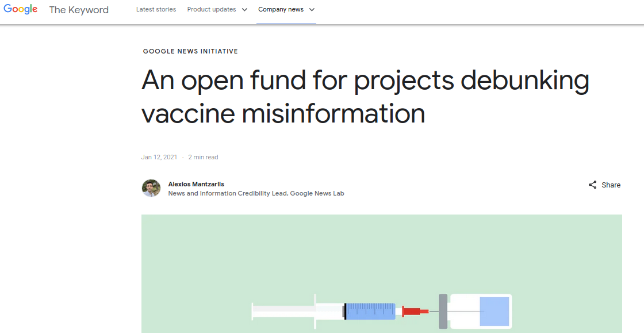Go to Latest stories
This screenshot has width=644, height=333.
(x=156, y=9)
